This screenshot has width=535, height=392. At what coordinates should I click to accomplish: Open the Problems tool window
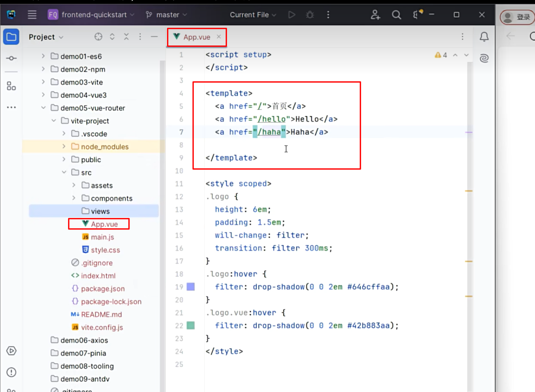[11, 372]
